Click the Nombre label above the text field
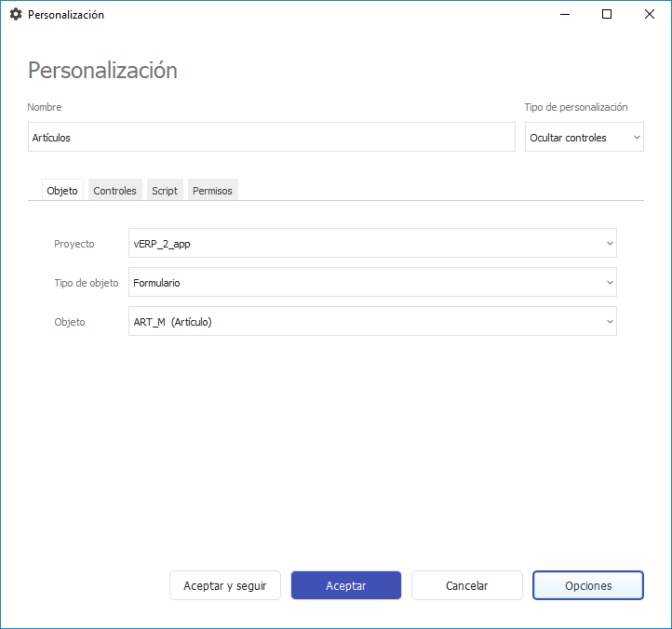 tap(45, 107)
